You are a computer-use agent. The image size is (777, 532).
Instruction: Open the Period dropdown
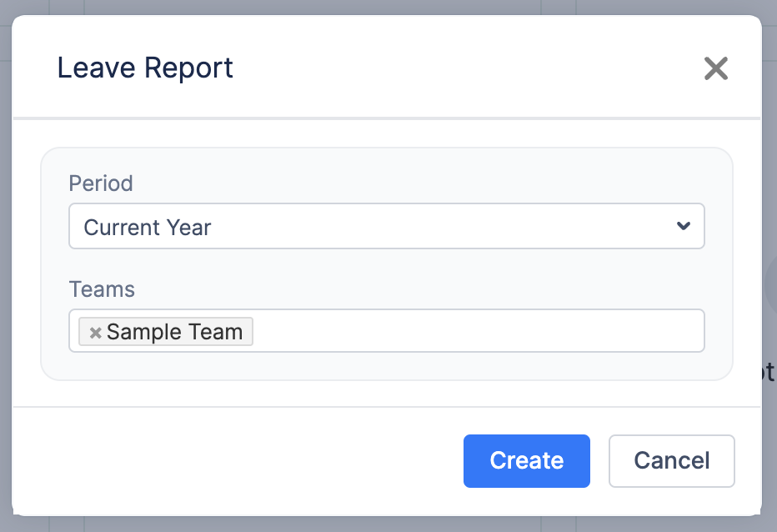click(386, 226)
